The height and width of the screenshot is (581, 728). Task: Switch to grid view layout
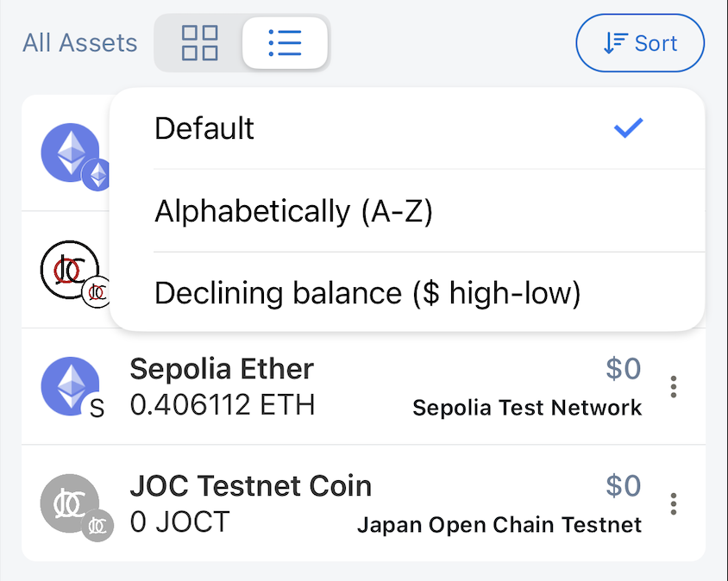pos(199,42)
